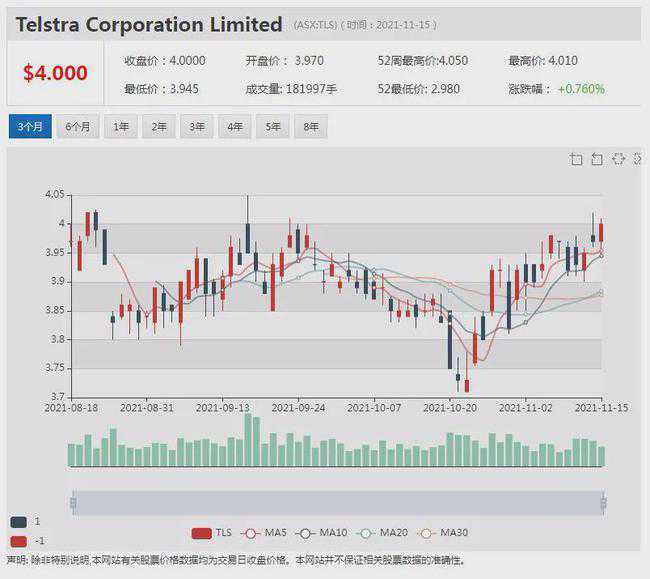Show the 1年 chart period
This screenshot has width=650, height=579.
[x=120, y=127]
